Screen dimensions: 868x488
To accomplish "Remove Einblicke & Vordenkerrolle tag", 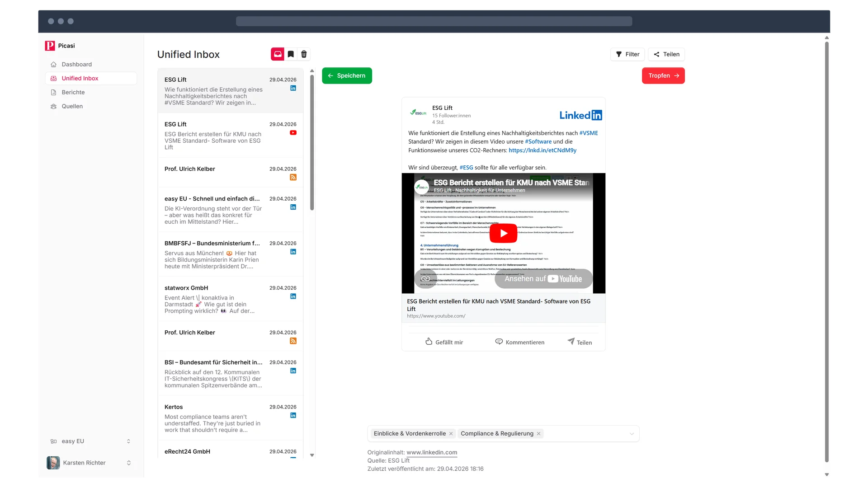I will [x=451, y=434].
